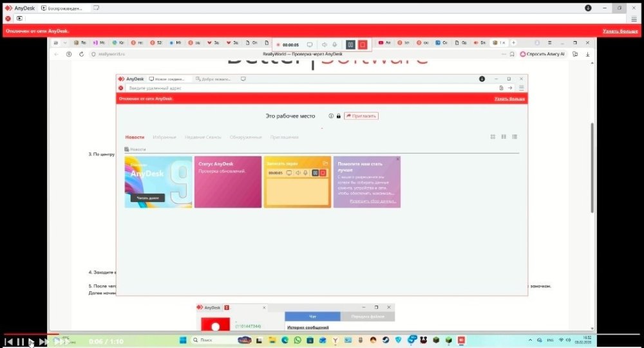The height and width of the screenshot is (348, 644).
Task: Click the connect arrow in the inner AnyDesk address bar
Action: (x=509, y=88)
